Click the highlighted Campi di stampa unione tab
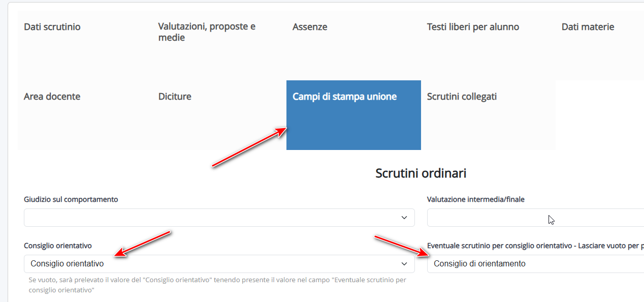The width and height of the screenshot is (644, 302). [353, 115]
